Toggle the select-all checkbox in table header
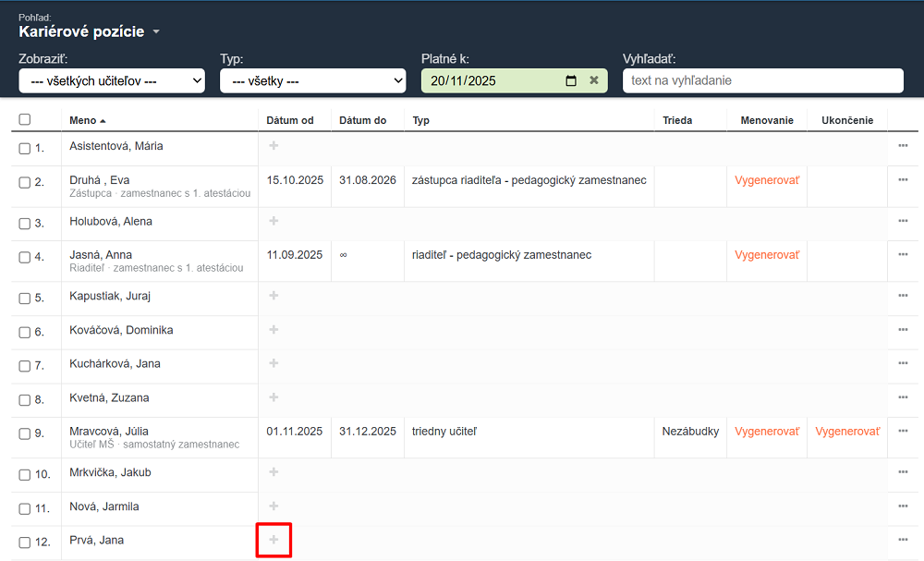This screenshot has width=924, height=561. (x=25, y=119)
